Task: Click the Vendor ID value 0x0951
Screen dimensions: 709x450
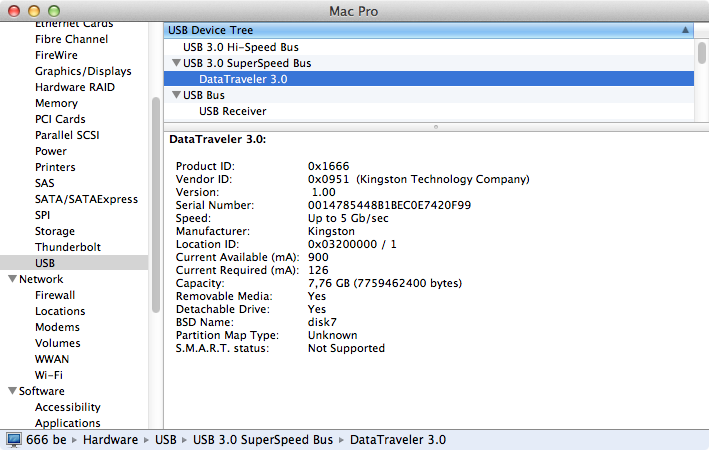Action: coord(328,179)
